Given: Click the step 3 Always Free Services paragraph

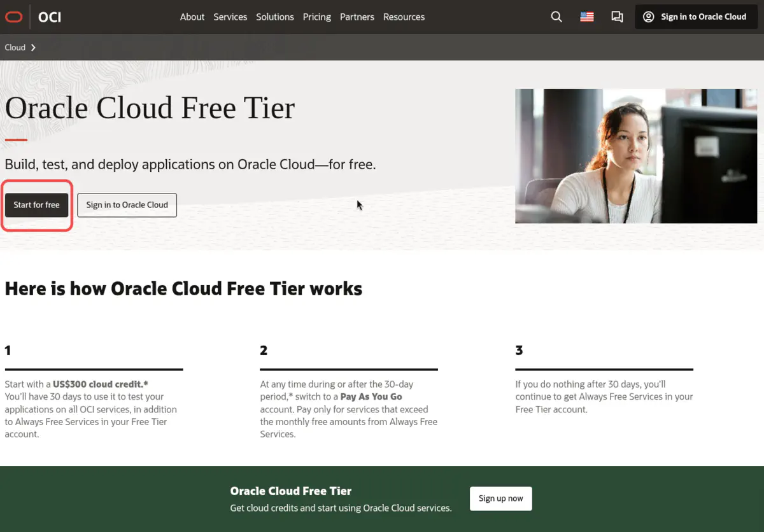Looking at the screenshot, I should (x=604, y=396).
